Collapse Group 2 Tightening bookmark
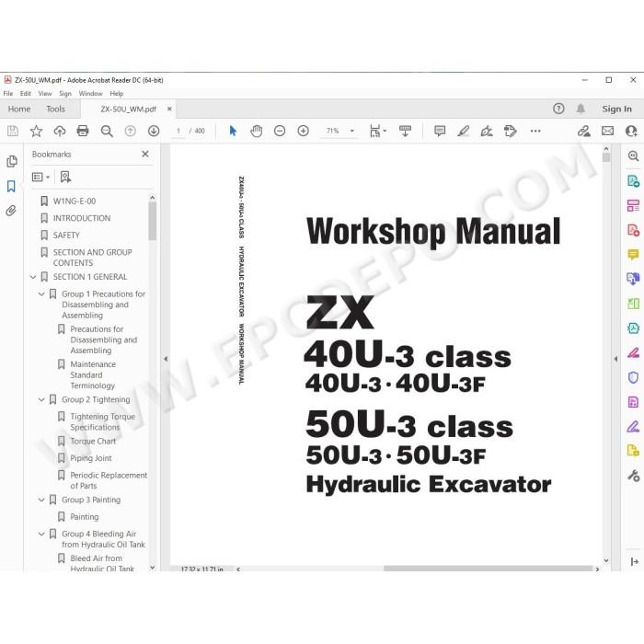The width and height of the screenshot is (644, 644). (x=41, y=399)
